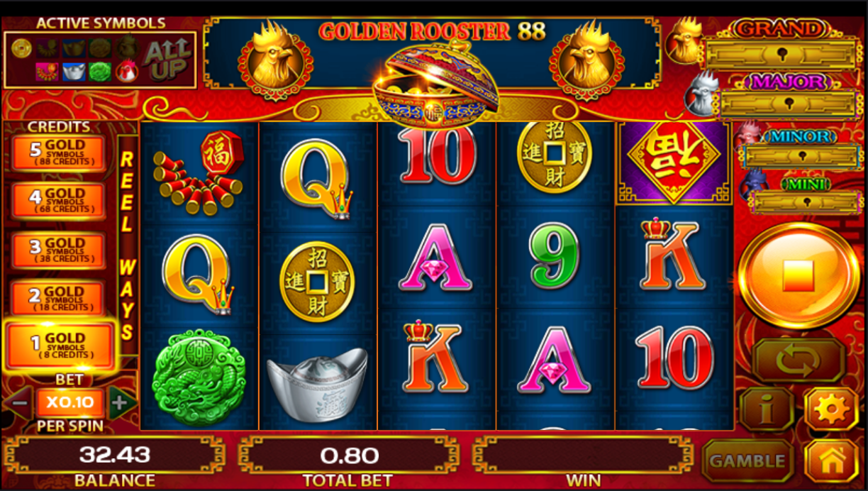Select the 4 Gold Symbols 68 credits option

coord(58,202)
